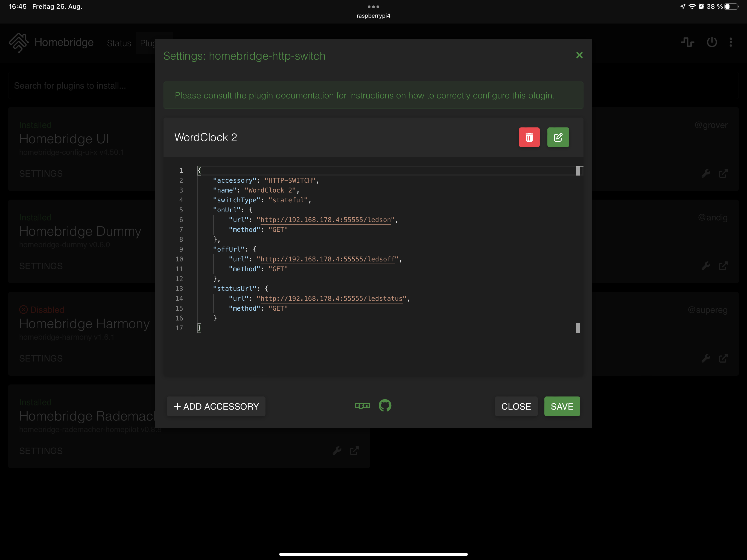The height and width of the screenshot is (560, 747).
Task: Close settings dialog via green X icon
Action: click(x=579, y=55)
